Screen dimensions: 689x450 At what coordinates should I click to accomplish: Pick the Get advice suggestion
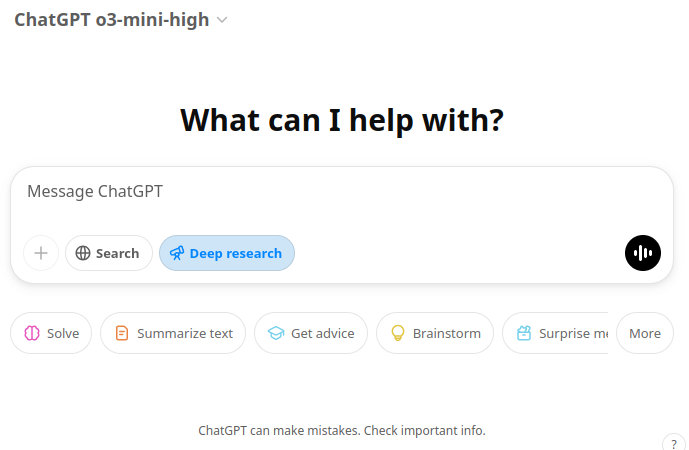(311, 333)
